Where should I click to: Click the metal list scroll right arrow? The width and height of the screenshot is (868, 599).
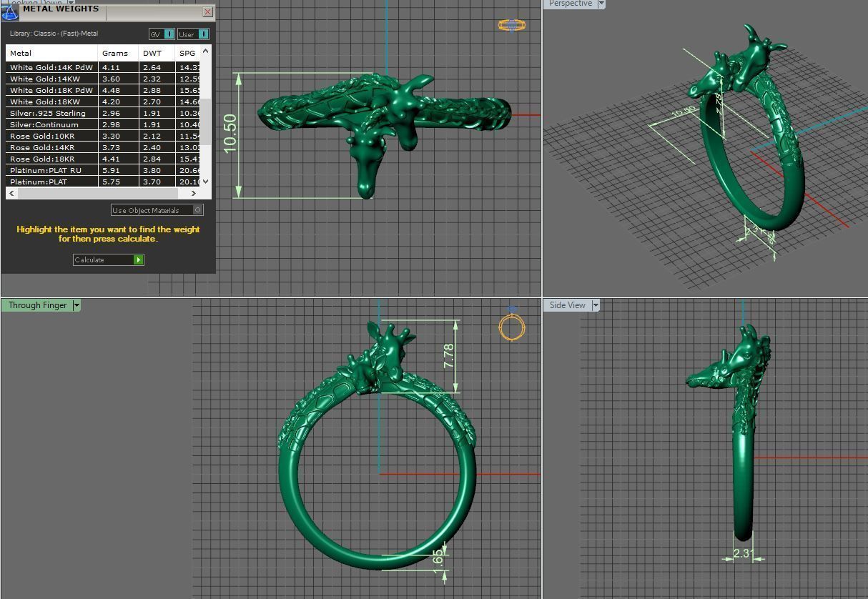(x=193, y=193)
